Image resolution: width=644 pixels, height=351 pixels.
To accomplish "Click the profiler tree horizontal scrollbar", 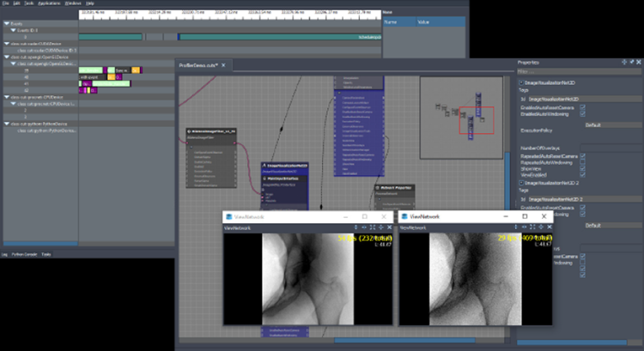I will coord(40,244).
